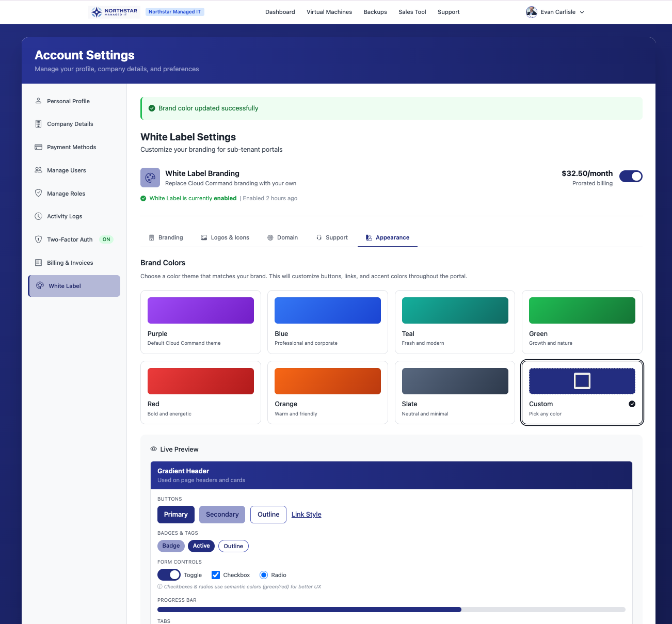The height and width of the screenshot is (624, 672).
Task: Toggle the Checkbox control in Live Preview
Action: pos(215,574)
